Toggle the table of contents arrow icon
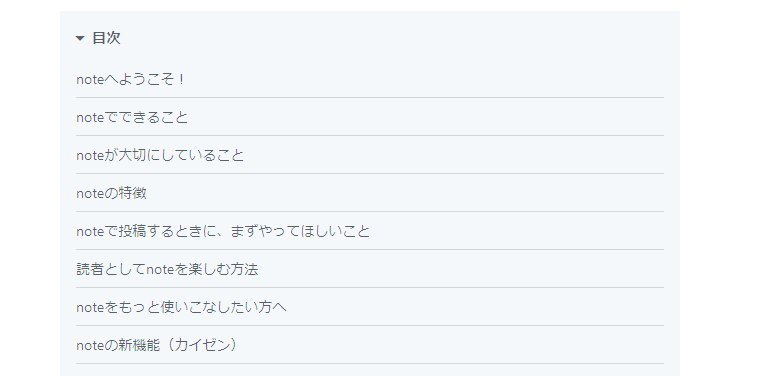Viewport: 757px width, 376px height. (80, 38)
